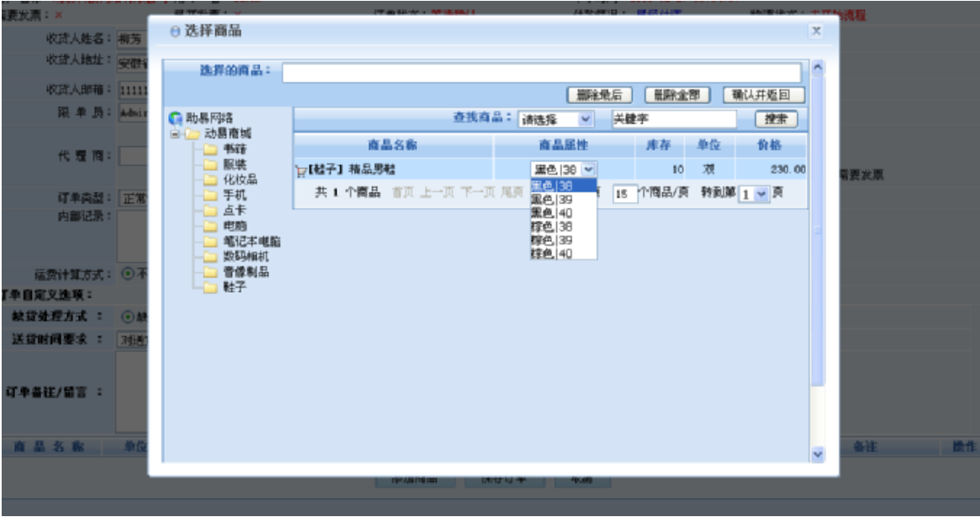
Task: Click the 首页 pagination link
Action: [403, 193]
